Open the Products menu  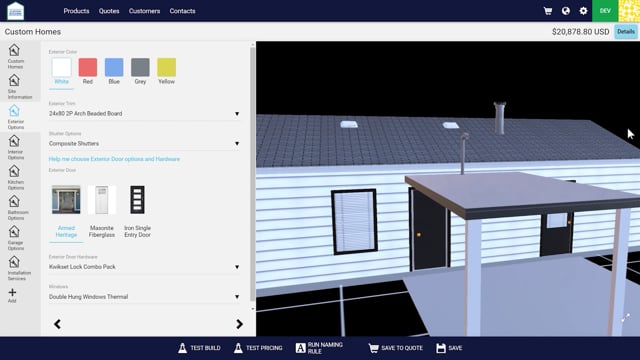76,11
